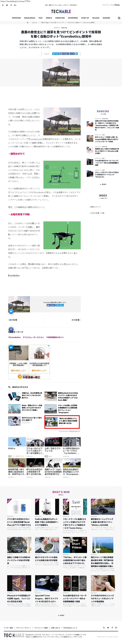Go to next article via 次の記事
The image size is (122, 644).
76,320
